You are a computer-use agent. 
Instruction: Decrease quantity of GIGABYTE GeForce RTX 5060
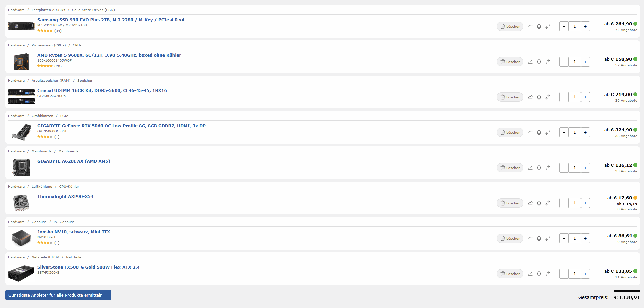(564, 132)
